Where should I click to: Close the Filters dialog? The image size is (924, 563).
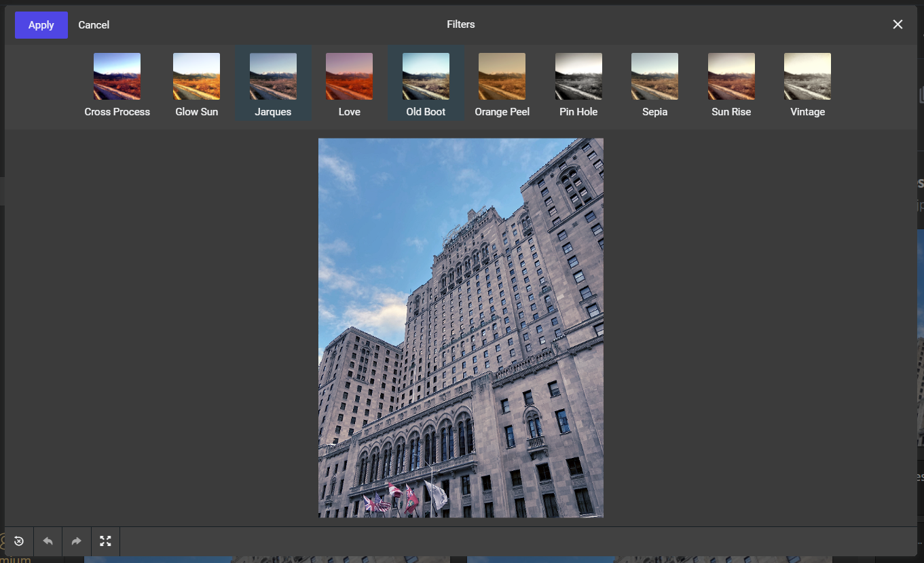click(x=898, y=24)
